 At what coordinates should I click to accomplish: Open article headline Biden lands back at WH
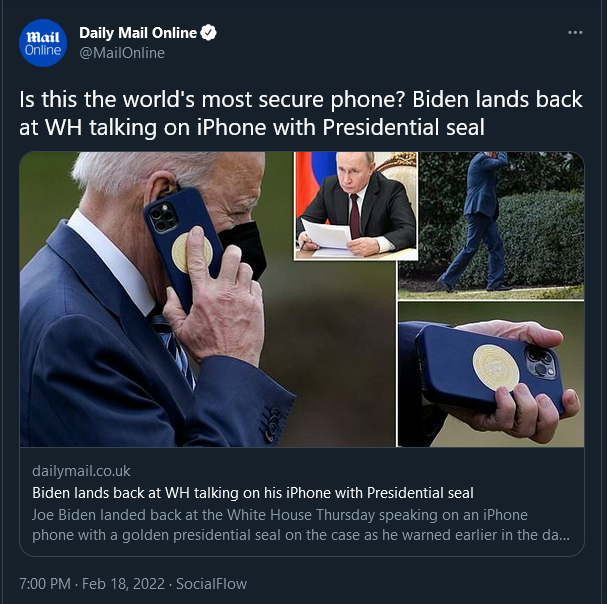point(253,493)
